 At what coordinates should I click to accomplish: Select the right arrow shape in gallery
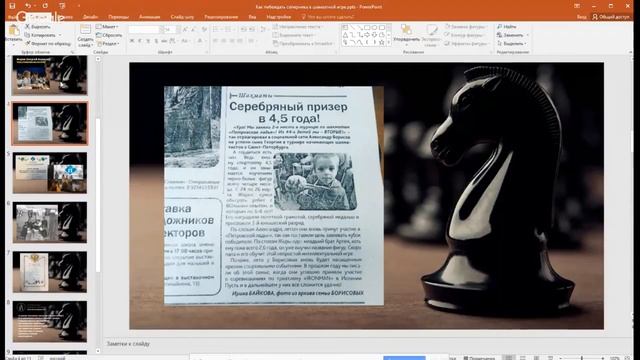click(367, 35)
